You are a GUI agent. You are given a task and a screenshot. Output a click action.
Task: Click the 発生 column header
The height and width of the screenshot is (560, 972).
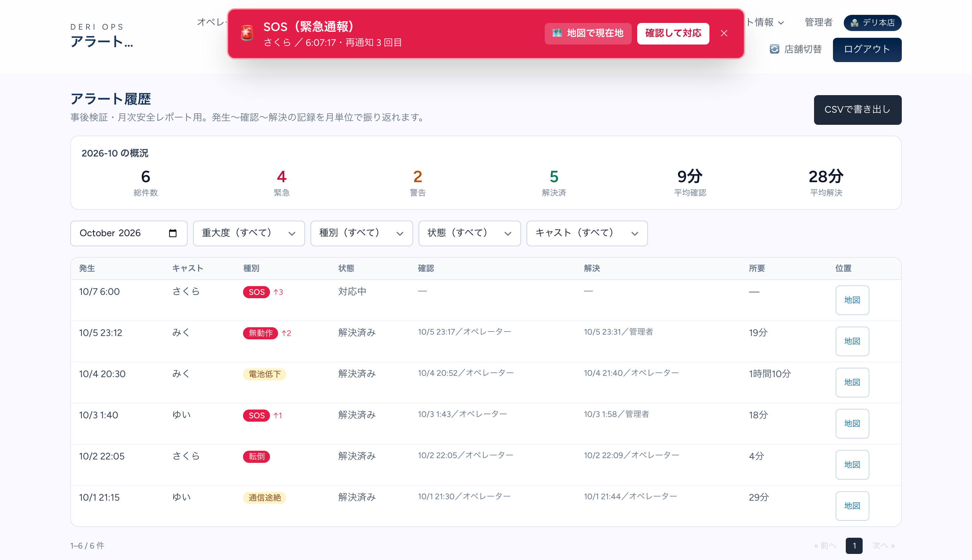87,269
